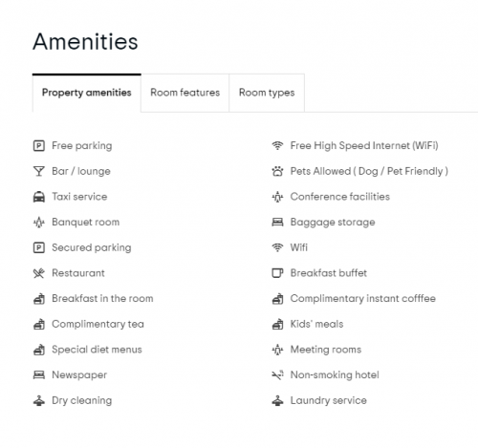Select the Property amenities tab
The image size is (478, 448).
coord(87,93)
